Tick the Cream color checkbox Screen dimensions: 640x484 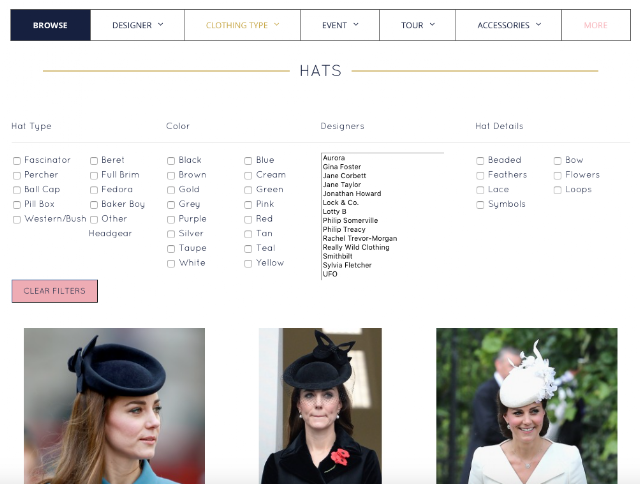(248, 175)
